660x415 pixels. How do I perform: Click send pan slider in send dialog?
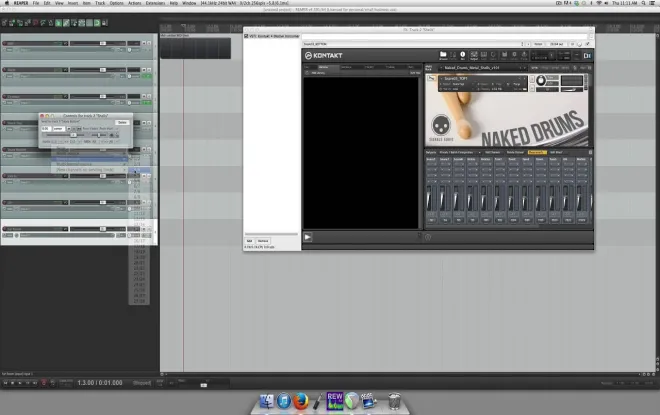98,135
